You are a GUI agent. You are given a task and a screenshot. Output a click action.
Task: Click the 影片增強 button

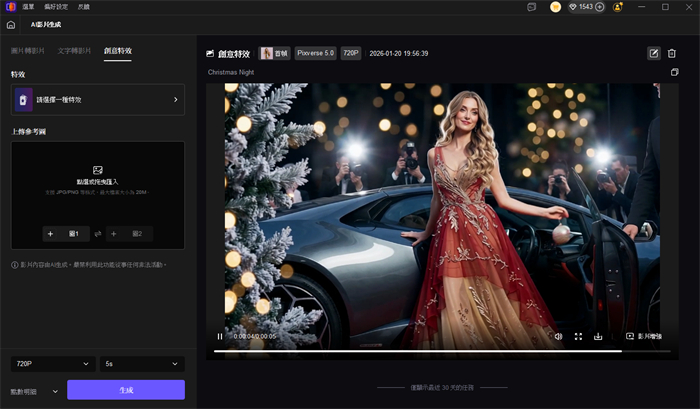644,337
